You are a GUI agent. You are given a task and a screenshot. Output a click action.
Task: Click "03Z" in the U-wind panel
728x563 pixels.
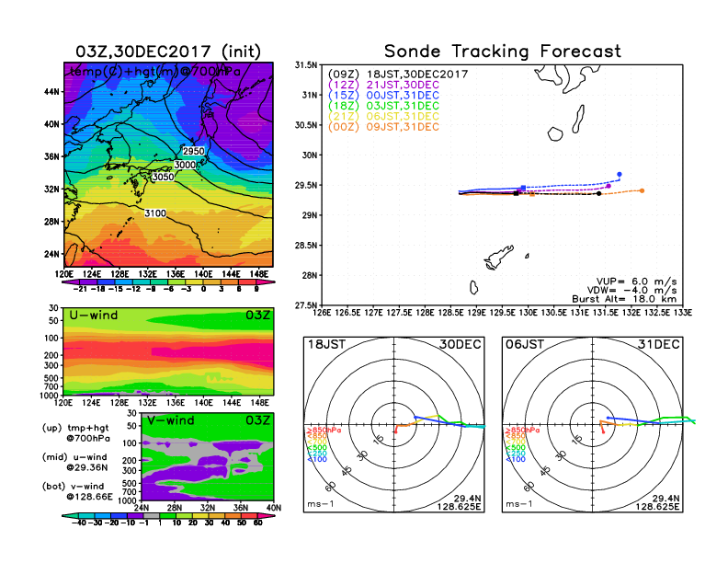[x=258, y=316]
